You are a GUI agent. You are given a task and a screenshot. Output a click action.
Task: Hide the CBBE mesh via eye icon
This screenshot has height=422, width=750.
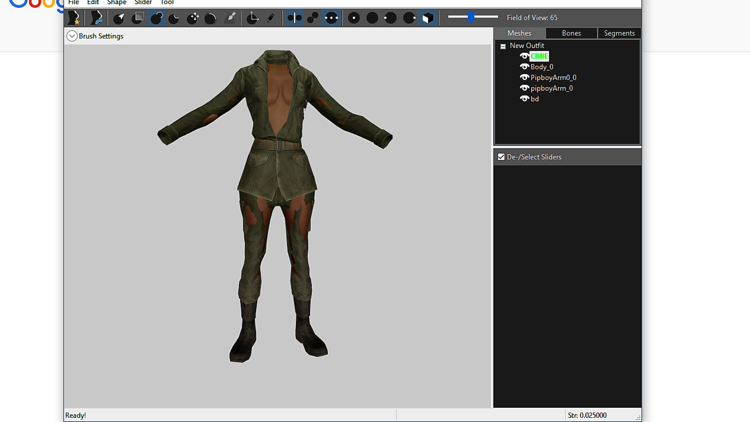click(x=524, y=56)
